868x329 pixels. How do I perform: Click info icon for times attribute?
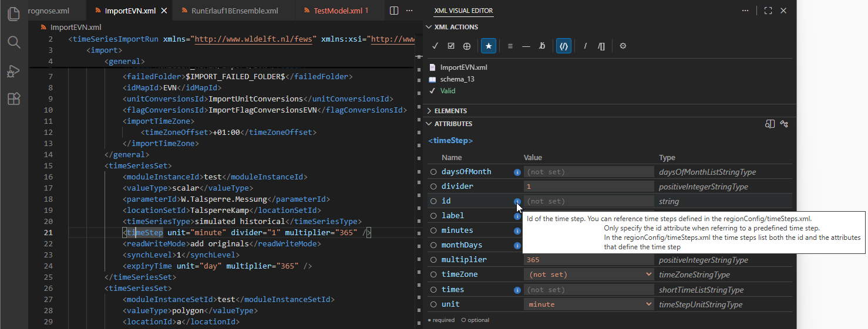(x=517, y=290)
